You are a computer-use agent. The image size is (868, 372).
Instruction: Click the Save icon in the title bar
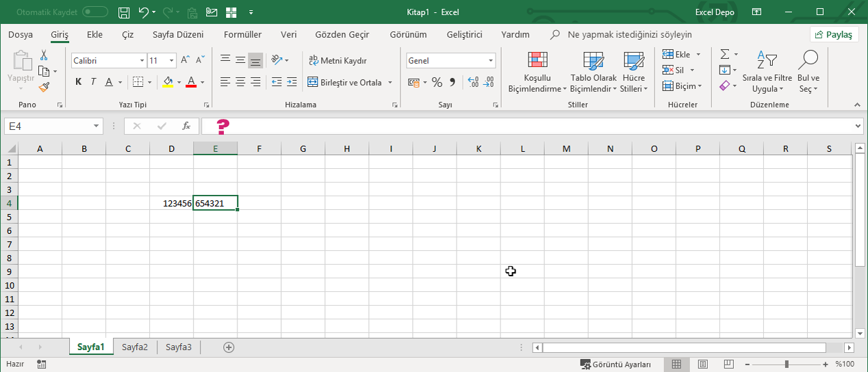(x=124, y=12)
